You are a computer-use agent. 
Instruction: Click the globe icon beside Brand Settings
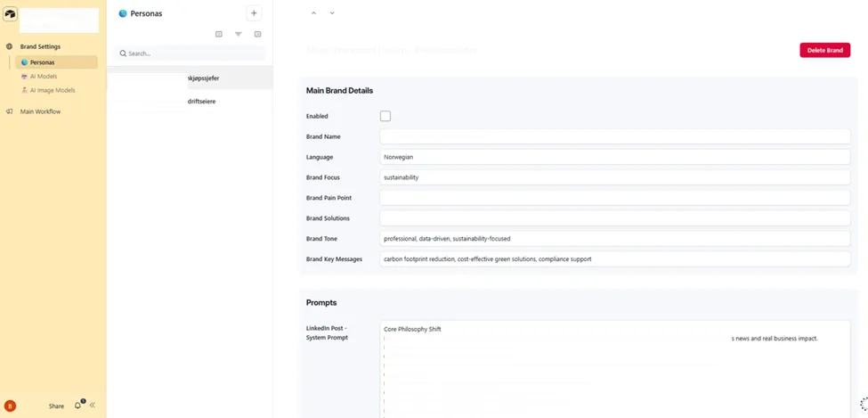(10, 46)
